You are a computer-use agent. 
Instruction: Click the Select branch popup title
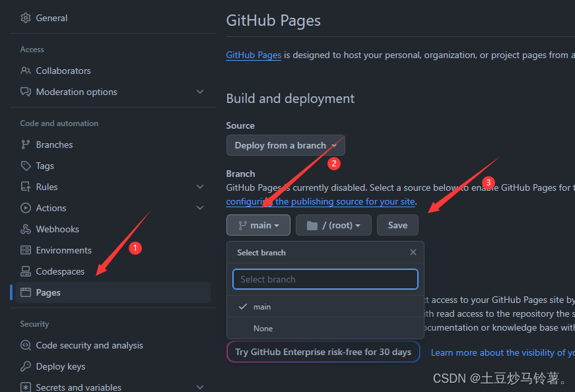tap(261, 253)
